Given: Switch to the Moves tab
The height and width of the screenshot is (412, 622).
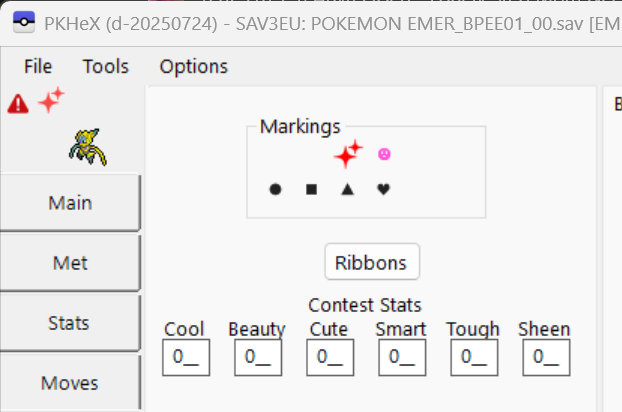Looking at the screenshot, I should [70, 383].
